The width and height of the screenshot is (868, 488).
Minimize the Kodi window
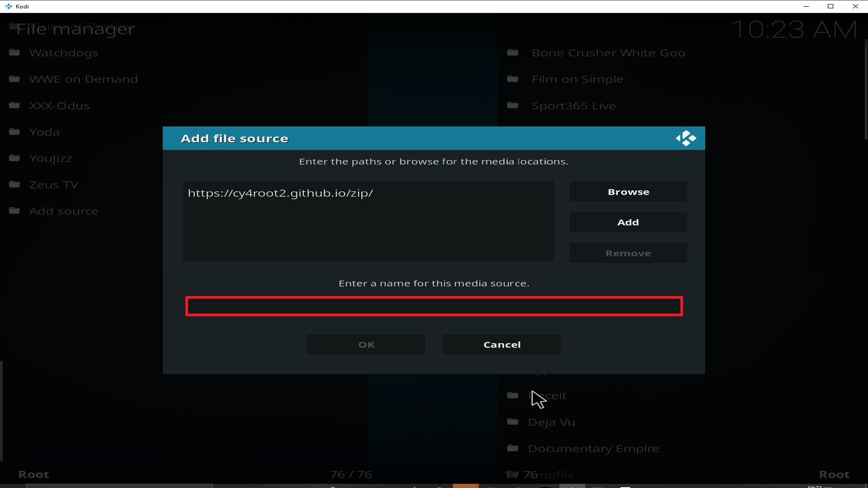coord(806,6)
